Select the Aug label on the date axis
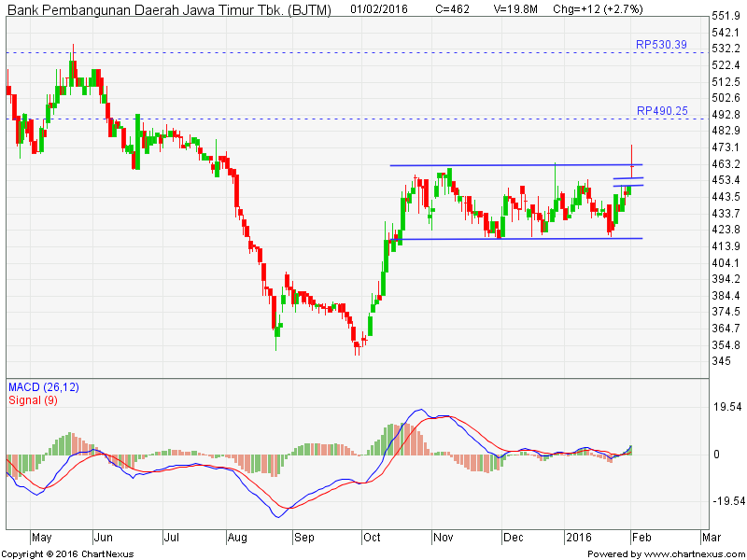The width and height of the screenshot is (747, 560). click(x=239, y=539)
